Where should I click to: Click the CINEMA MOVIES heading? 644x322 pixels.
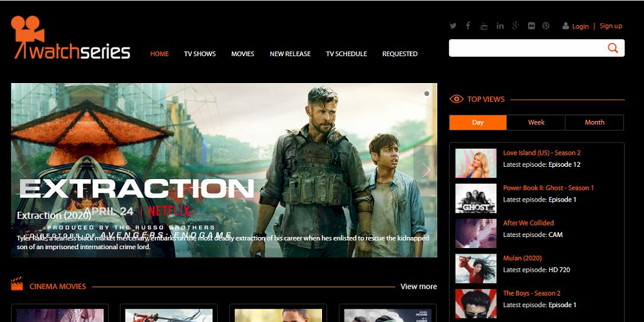click(x=58, y=287)
